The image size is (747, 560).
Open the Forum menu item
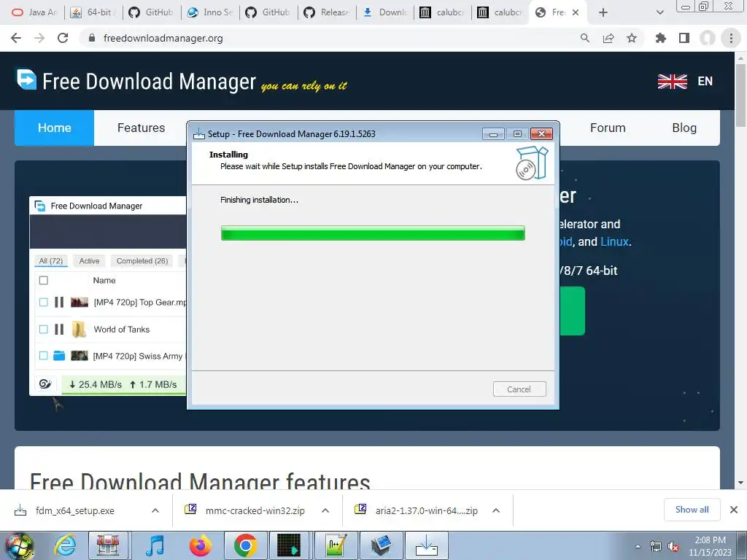[608, 128]
